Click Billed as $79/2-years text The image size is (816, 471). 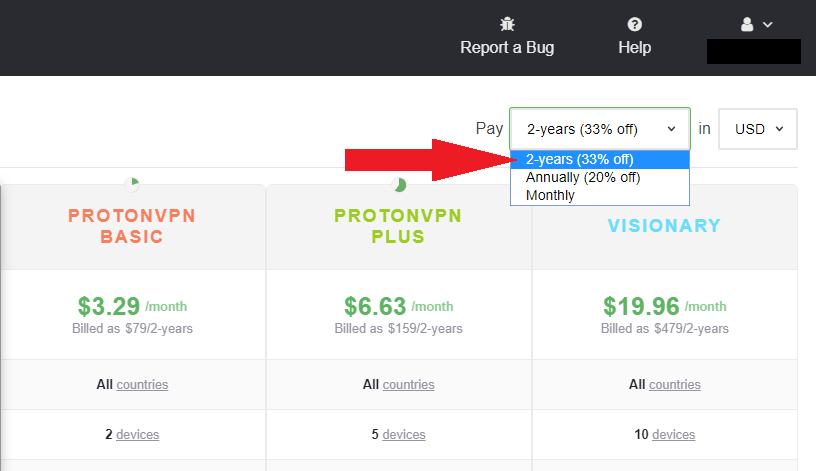click(132, 328)
